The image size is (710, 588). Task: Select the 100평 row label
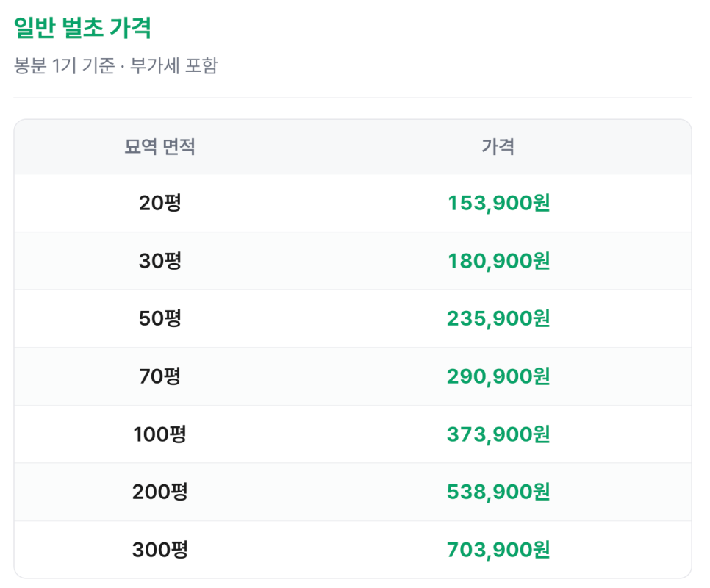[x=159, y=434]
